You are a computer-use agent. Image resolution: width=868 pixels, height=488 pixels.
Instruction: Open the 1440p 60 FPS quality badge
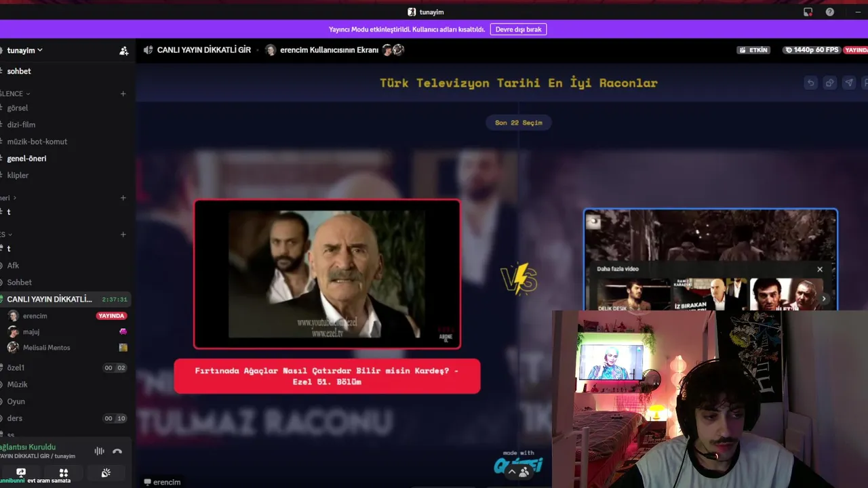[812, 50]
